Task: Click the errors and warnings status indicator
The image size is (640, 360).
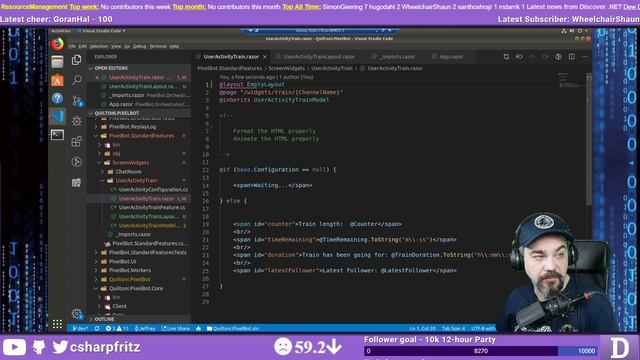Action: coord(117,328)
